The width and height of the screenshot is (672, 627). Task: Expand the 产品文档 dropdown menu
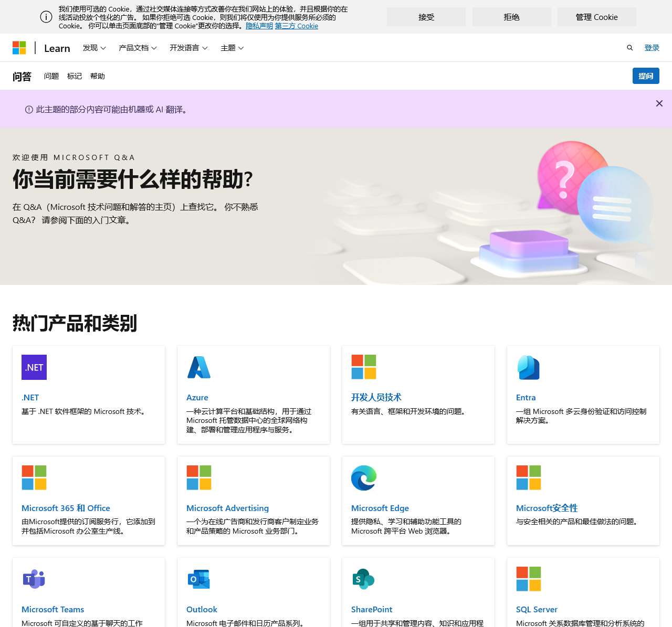point(138,48)
